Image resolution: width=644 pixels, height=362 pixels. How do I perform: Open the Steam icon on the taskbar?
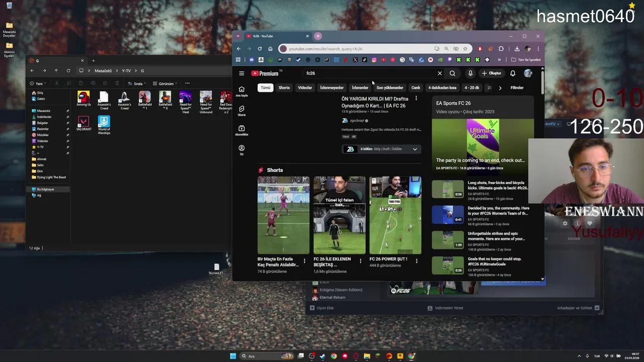tap(323, 356)
